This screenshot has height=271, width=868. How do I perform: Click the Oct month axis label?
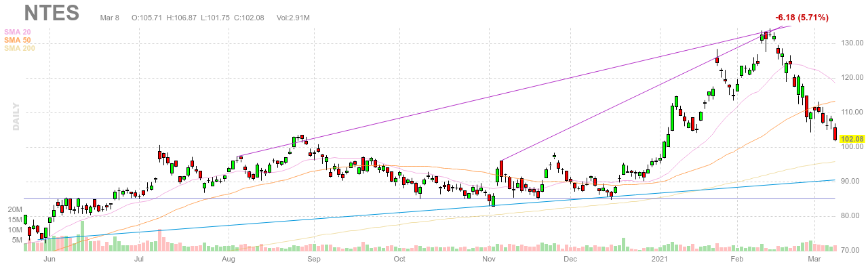[x=399, y=259]
